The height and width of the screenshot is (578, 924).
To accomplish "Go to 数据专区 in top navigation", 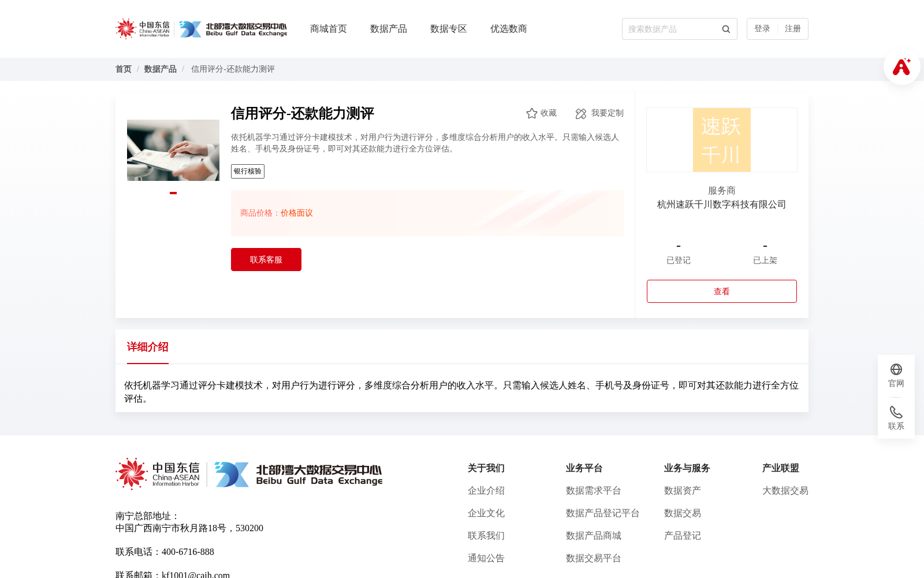I will (x=449, y=29).
